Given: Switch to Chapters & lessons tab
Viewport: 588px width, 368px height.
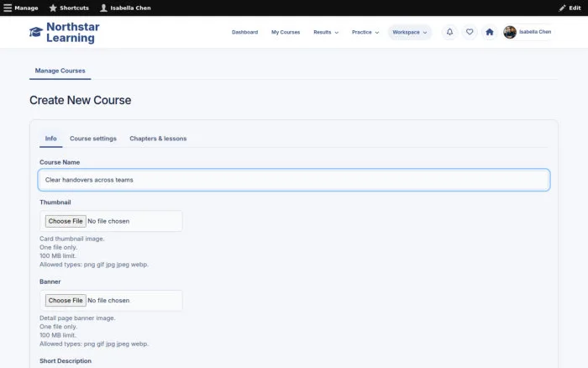Looking at the screenshot, I should [x=158, y=139].
